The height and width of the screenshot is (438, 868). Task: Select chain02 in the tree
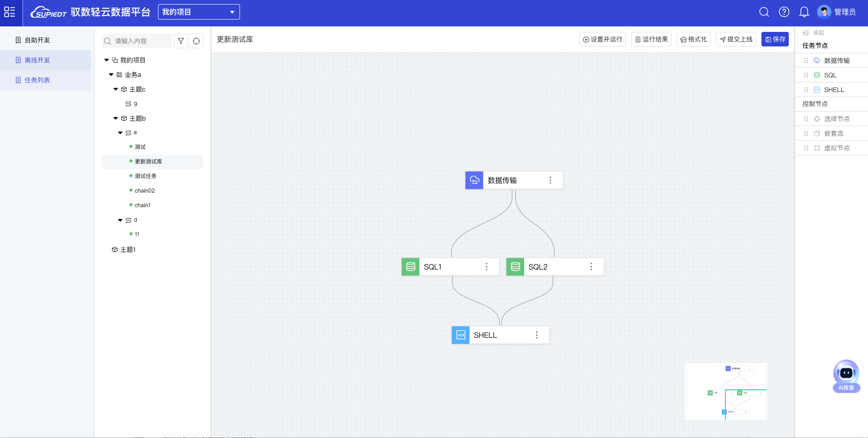145,191
